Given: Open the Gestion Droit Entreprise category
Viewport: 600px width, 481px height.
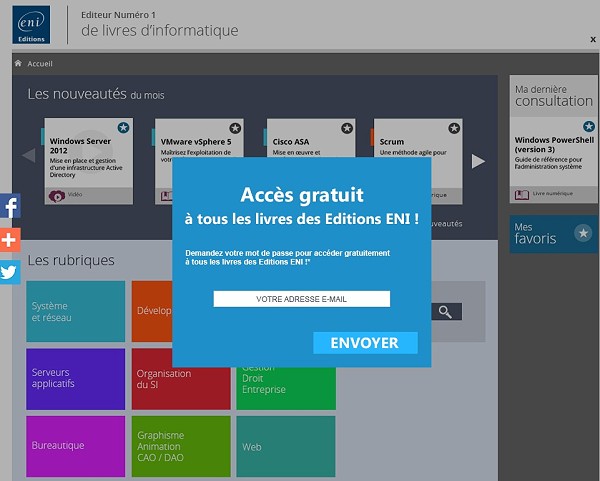Looking at the screenshot, I should [286, 388].
